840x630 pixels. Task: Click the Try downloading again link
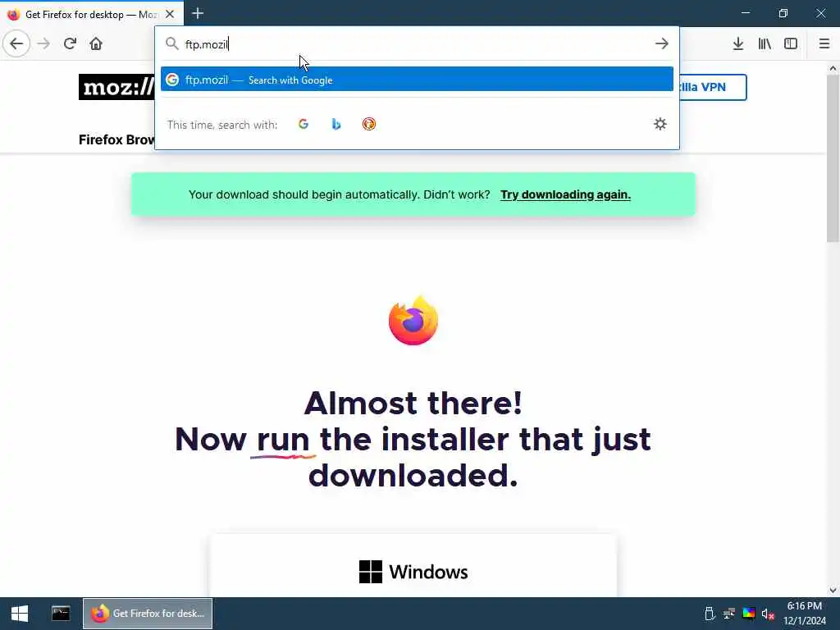pyautogui.click(x=565, y=194)
